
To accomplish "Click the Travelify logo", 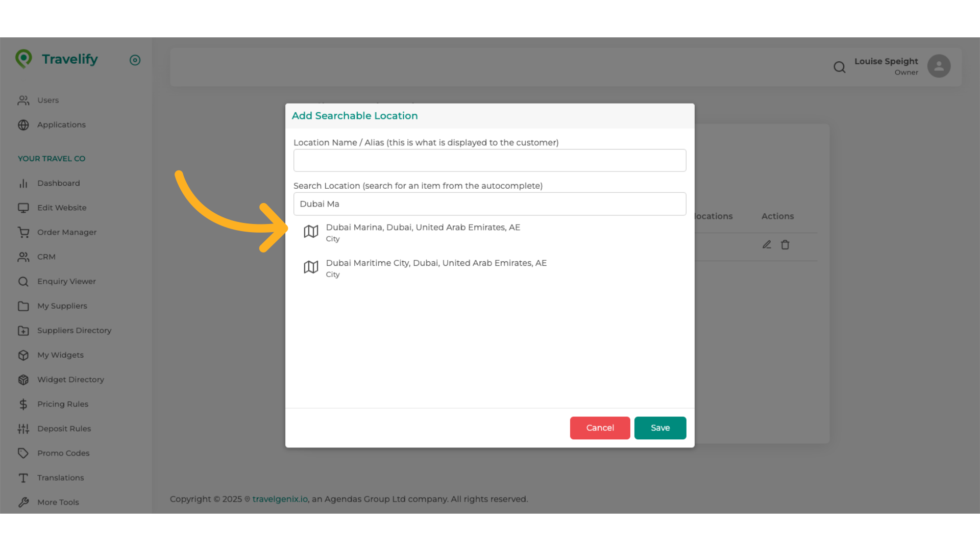I will point(57,59).
